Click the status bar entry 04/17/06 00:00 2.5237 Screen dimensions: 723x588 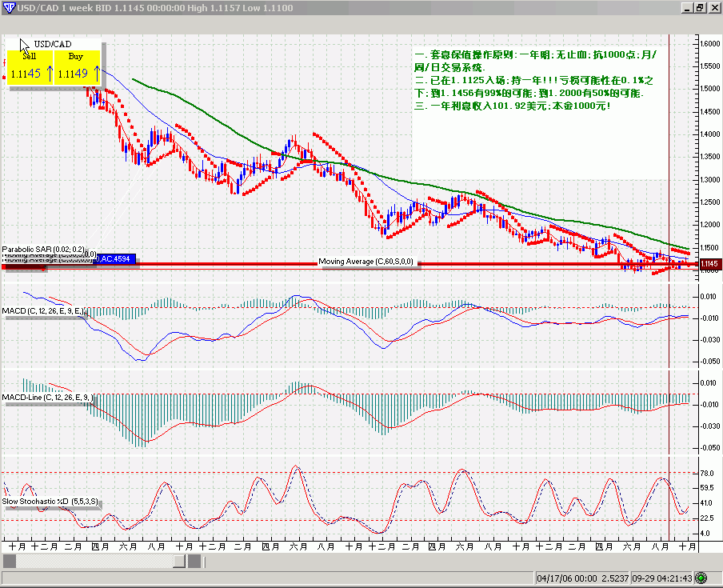pos(582,578)
